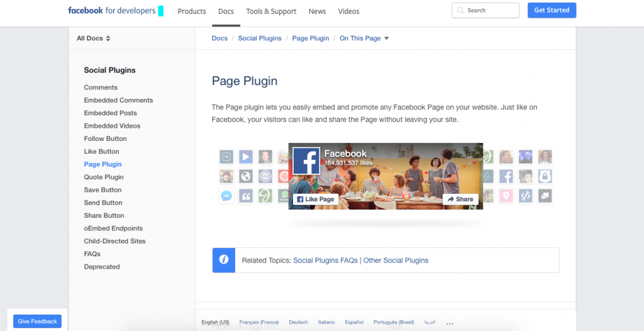The width and height of the screenshot is (644, 331).
Task: Open FAQs in the sidebar
Action: pyautogui.click(x=92, y=254)
